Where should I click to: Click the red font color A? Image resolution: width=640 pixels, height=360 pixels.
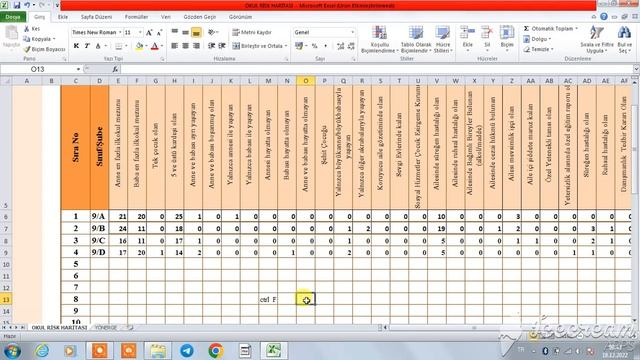coord(155,46)
